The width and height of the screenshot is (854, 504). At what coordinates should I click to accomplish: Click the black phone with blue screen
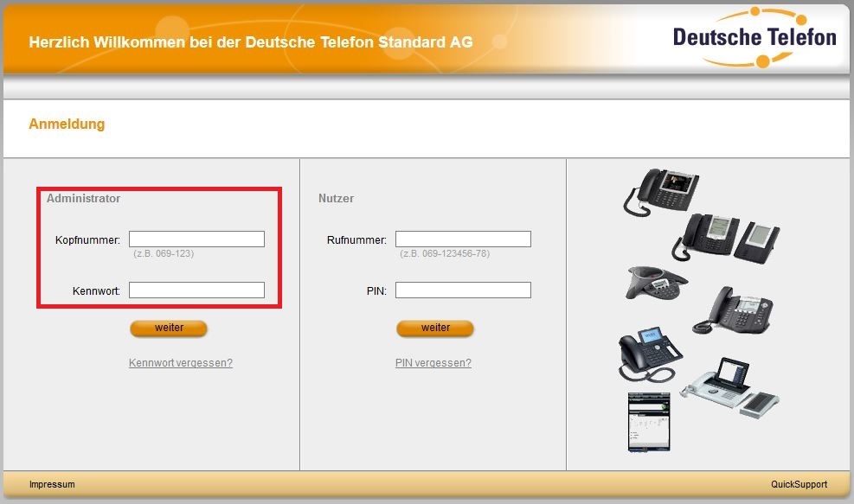coord(648,353)
